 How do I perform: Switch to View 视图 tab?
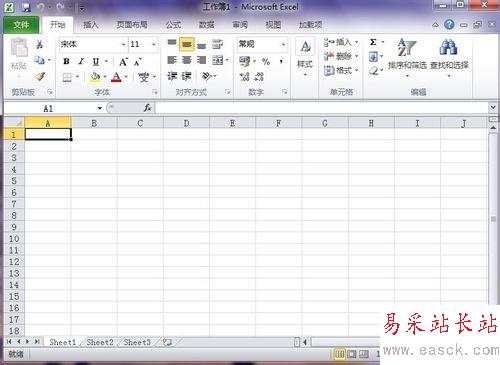(273, 25)
